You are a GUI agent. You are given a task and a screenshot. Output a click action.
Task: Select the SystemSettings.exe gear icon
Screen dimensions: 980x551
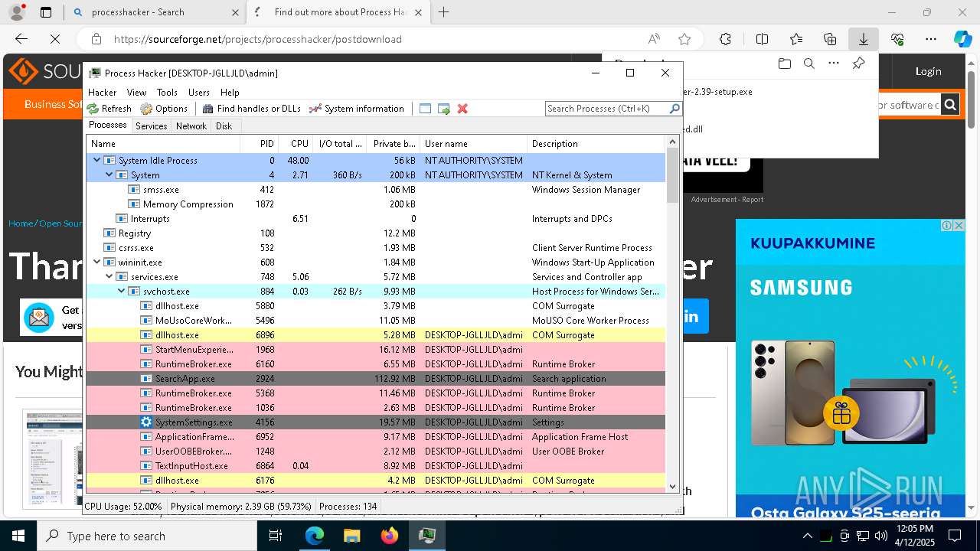(146, 422)
